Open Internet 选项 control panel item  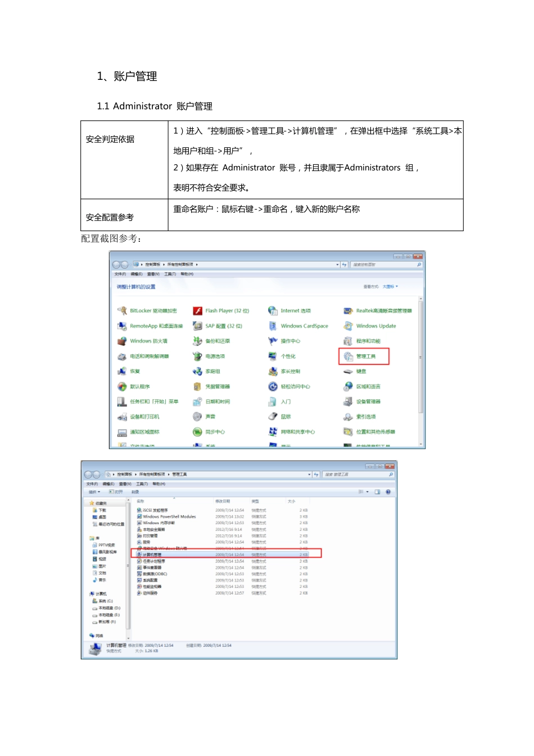point(289,310)
